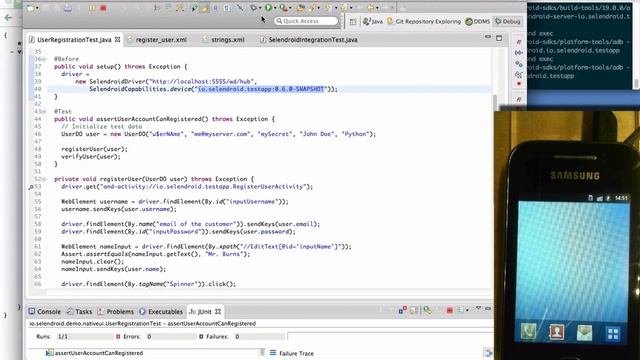Open the New file dropdown arrow
The height and width of the screenshot is (360, 640).
tap(37, 8)
